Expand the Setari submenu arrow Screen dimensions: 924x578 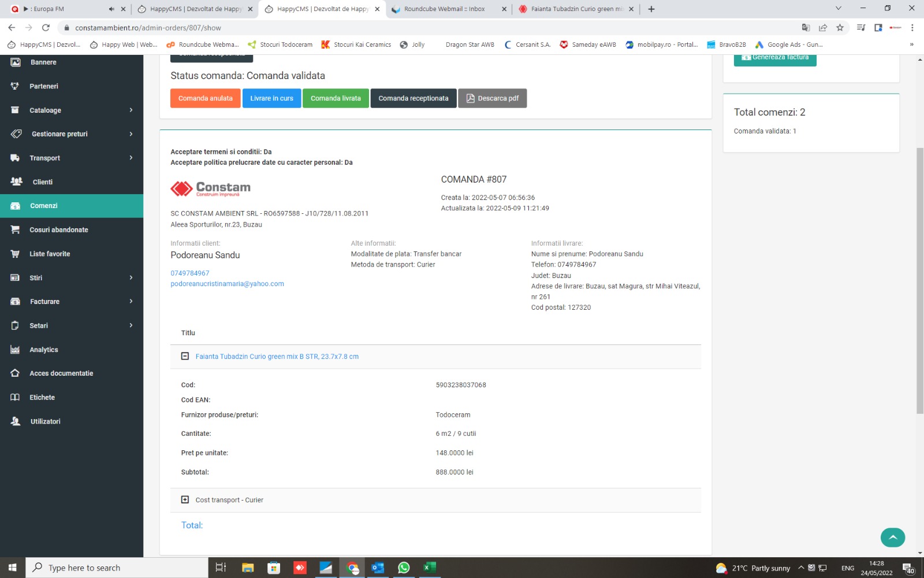[131, 325]
